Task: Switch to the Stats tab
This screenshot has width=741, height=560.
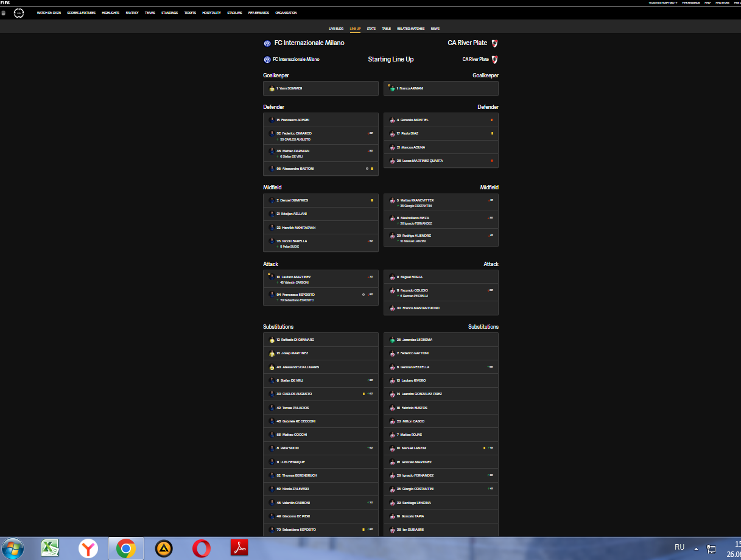Action: (371, 29)
